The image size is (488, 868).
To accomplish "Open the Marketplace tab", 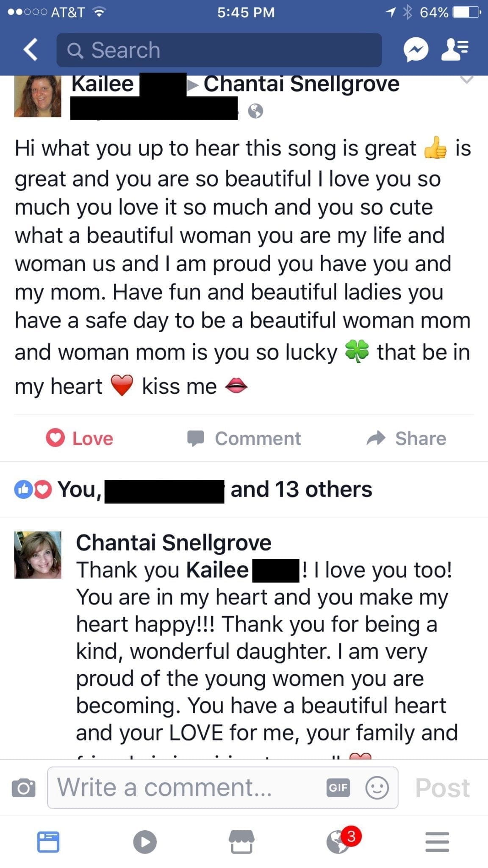I will point(241,841).
